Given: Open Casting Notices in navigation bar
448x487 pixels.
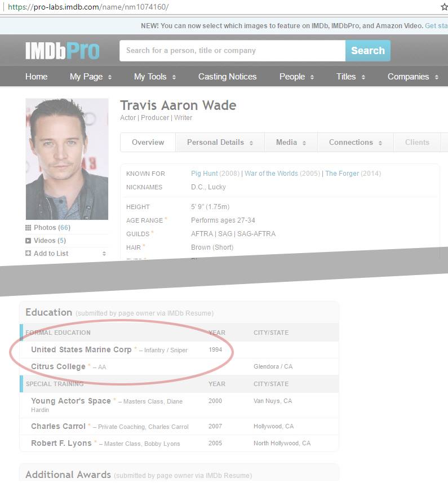Looking at the screenshot, I should (x=227, y=77).
